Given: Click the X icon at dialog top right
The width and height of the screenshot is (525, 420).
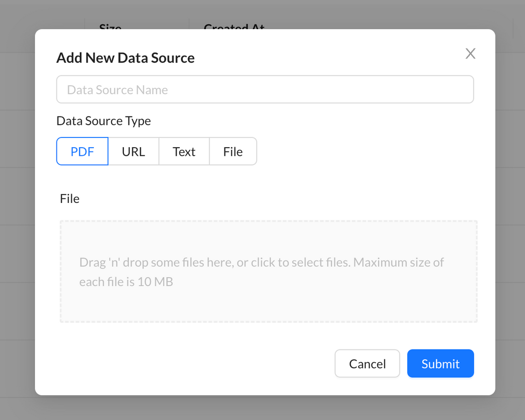Looking at the screenshot, I should coord(470,53).
